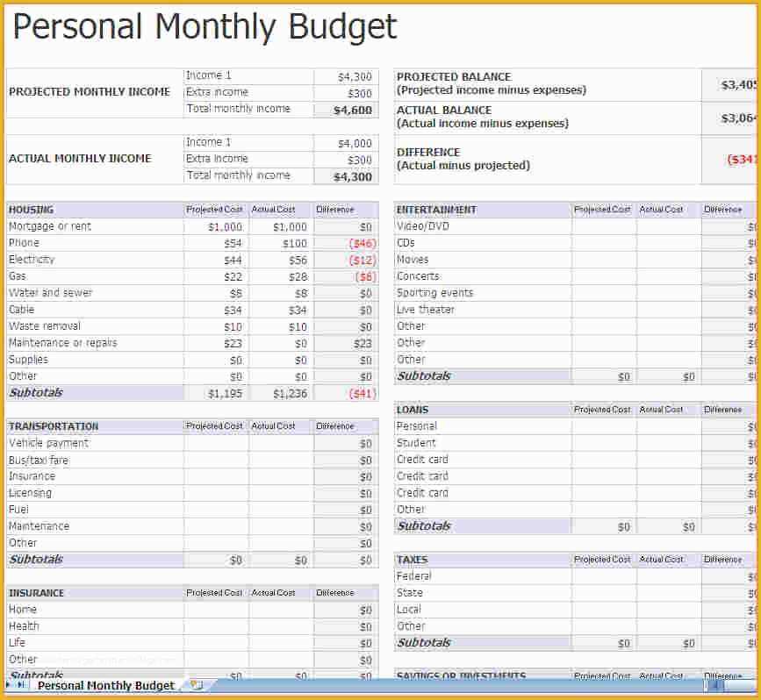Click the Insert Worksheet icon beside sheet tab

197,685
